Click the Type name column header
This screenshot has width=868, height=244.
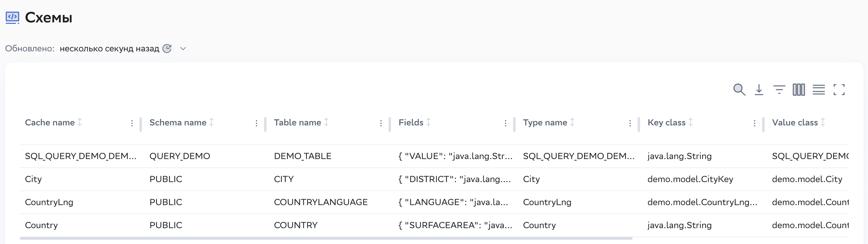pyautogui.click(x=545, y=122)
